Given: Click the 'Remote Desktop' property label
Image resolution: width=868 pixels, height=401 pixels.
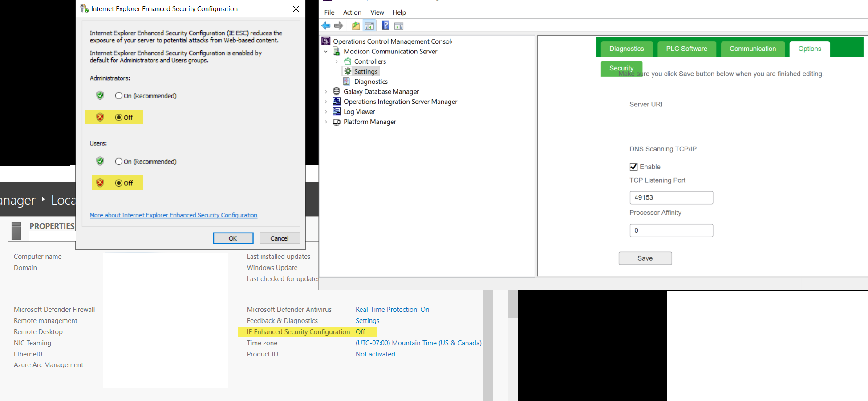Looking at the screenshot, I should pos(38,332).
